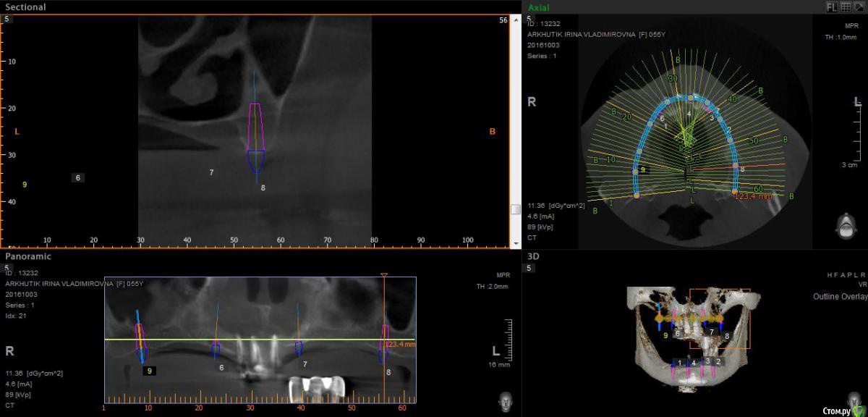Activate the Panoramic panel title
868x417 pixels.
28,256
